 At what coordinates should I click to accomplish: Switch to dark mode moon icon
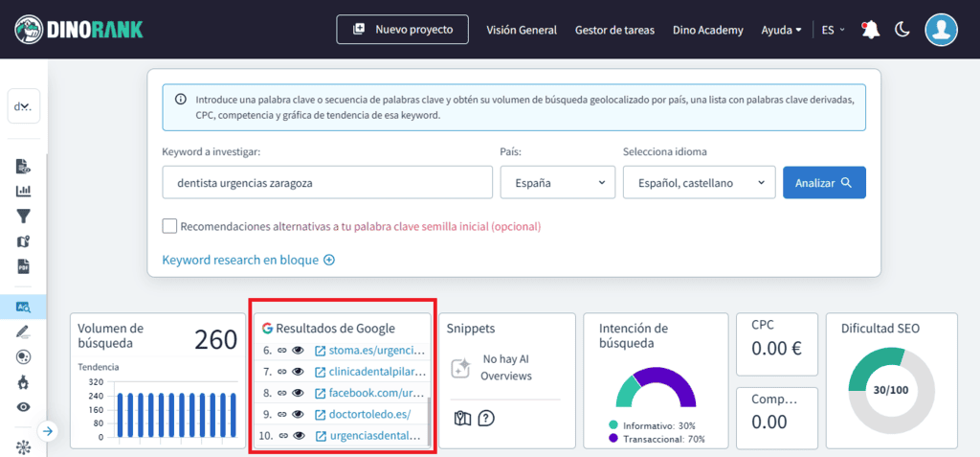point(902,30)
